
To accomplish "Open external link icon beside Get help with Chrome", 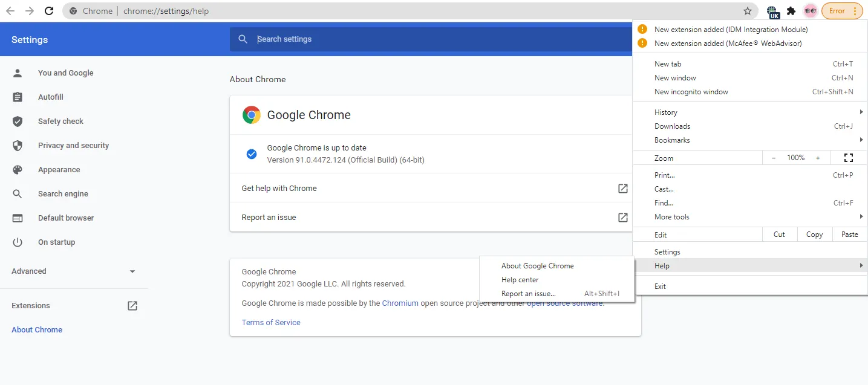I will pos(622,189).
